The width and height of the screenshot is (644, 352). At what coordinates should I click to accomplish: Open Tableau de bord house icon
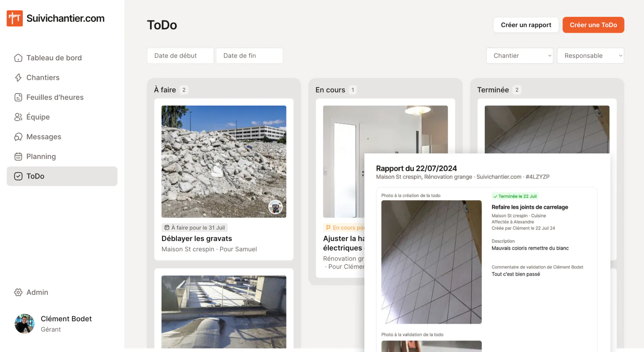pos(18,58)
